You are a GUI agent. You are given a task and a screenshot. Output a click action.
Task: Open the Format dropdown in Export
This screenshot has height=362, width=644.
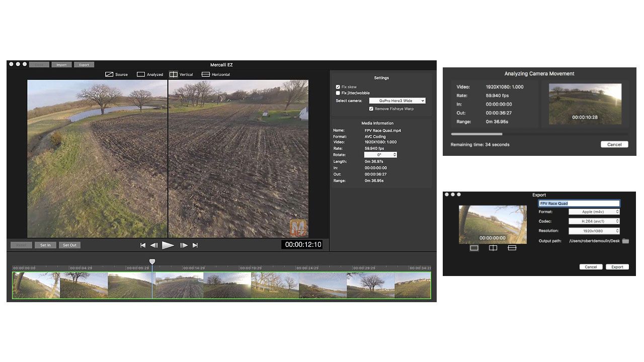tap(594, 212)
